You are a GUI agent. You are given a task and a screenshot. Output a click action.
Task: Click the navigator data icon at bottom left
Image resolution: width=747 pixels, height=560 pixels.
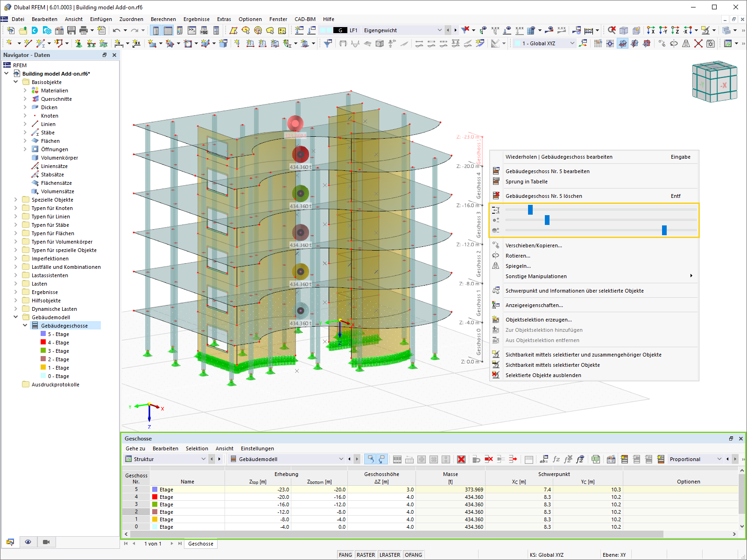pyautogui.click(x=10, y=542)
